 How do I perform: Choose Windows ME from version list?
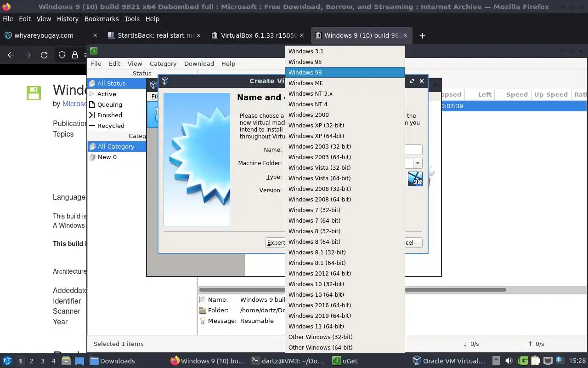click(x=345, y=83)
